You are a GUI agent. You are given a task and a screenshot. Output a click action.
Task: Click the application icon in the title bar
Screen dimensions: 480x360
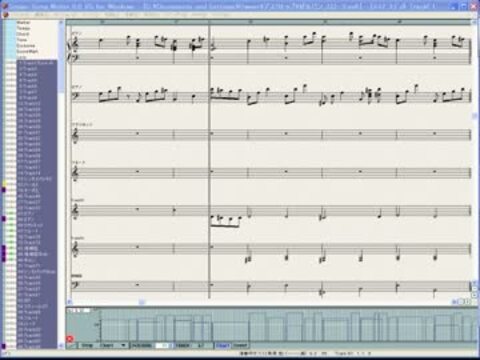pos(5,6)
